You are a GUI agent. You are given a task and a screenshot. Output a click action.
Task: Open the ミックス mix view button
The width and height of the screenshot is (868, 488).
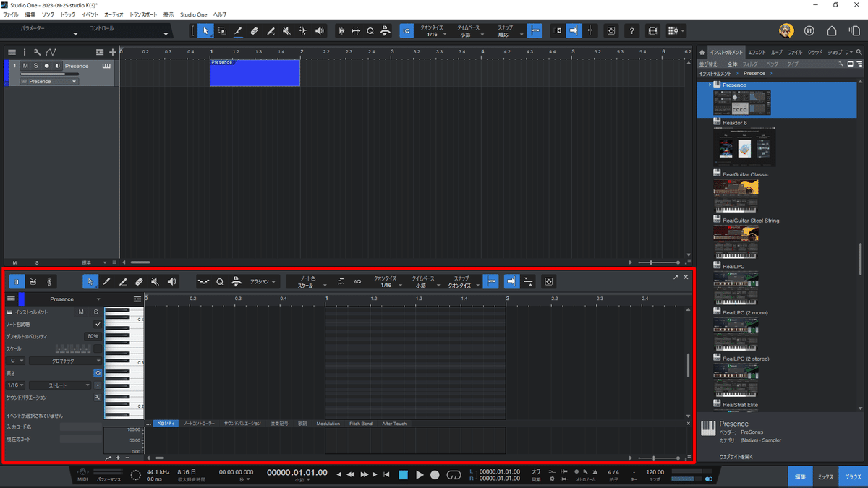tap(825, 477)
